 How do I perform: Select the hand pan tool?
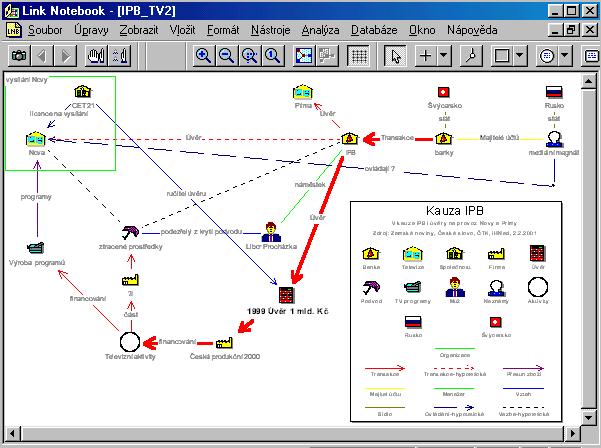pyautogui.click(x=96, y=56)
